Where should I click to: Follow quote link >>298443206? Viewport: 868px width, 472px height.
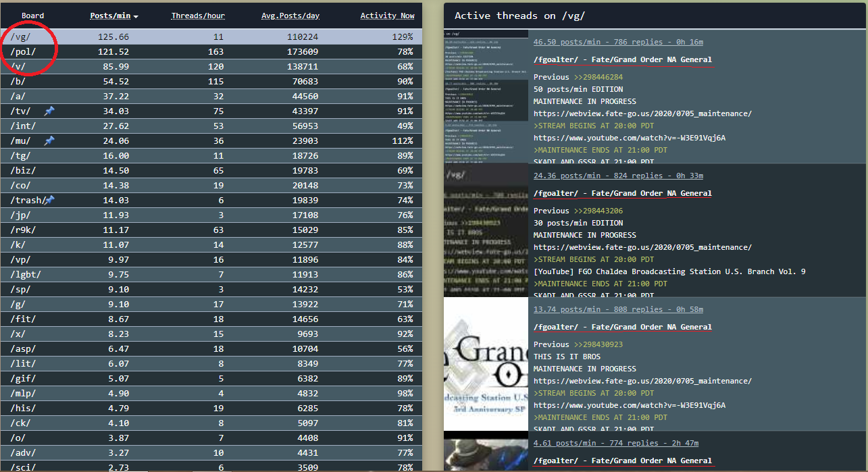click(598, 211)
